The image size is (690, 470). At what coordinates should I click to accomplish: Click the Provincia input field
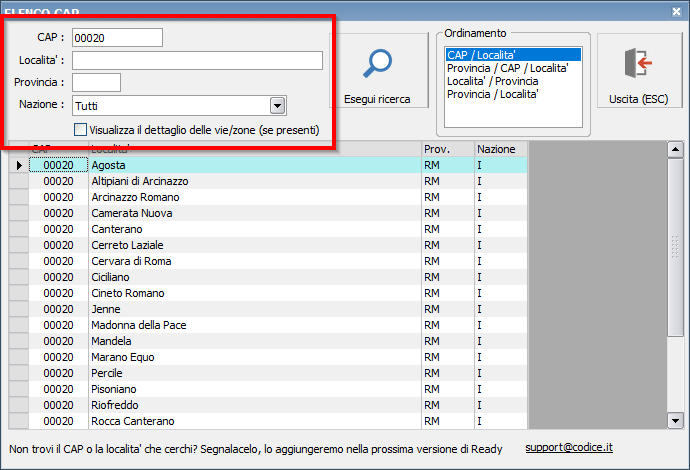(x=96, y=82)
